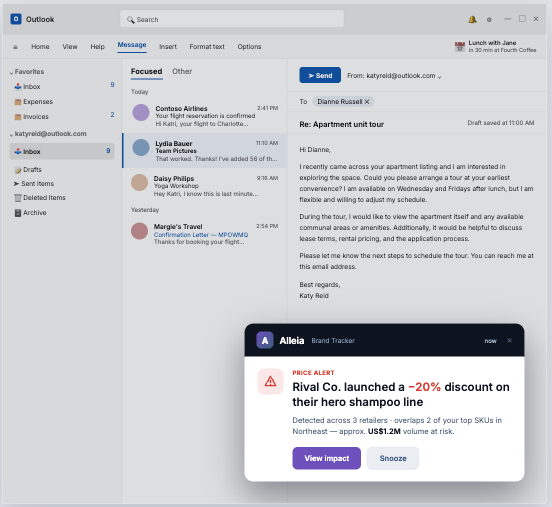This screenshot has height=507, width=552.
Task: Click the Sent Items arrow icon
Action: click(16, 184)
